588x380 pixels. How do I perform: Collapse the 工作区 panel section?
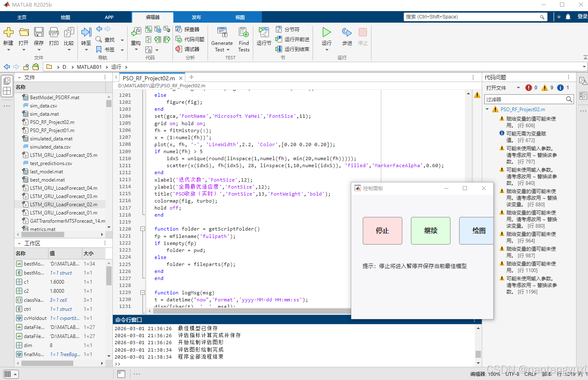19,243
